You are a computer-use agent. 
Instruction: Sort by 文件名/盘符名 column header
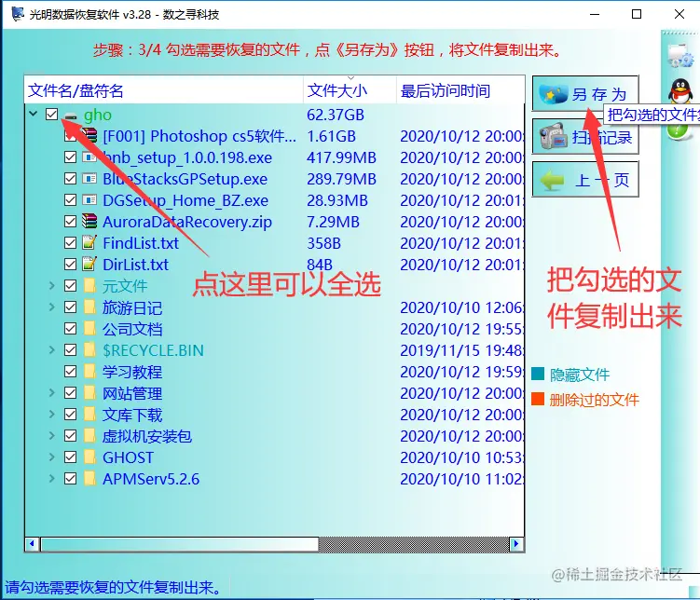(164, 90)
